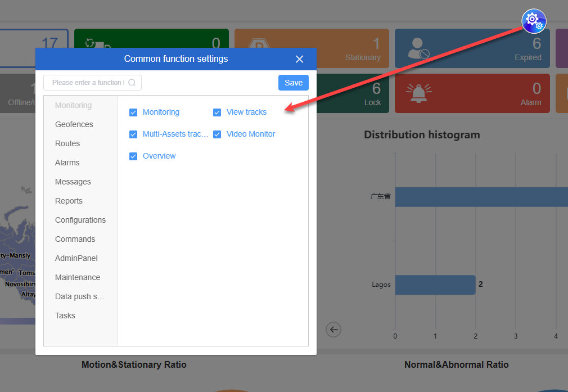Select Geofences in the category list
This screenshot has width=568, height=392.
(74, 124)
